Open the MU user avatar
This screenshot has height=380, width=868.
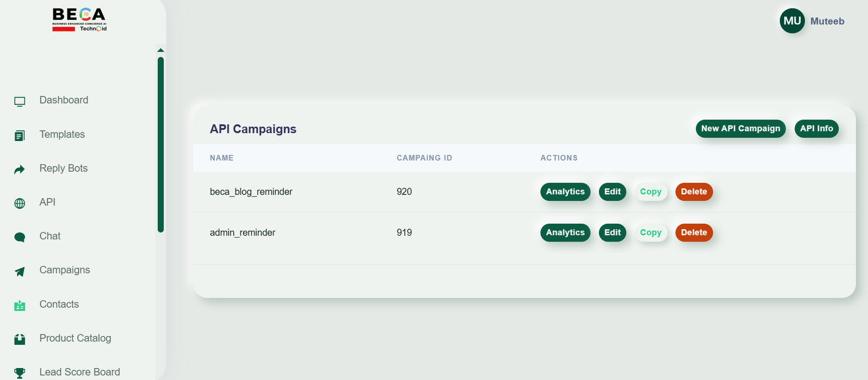click(792, 21)
